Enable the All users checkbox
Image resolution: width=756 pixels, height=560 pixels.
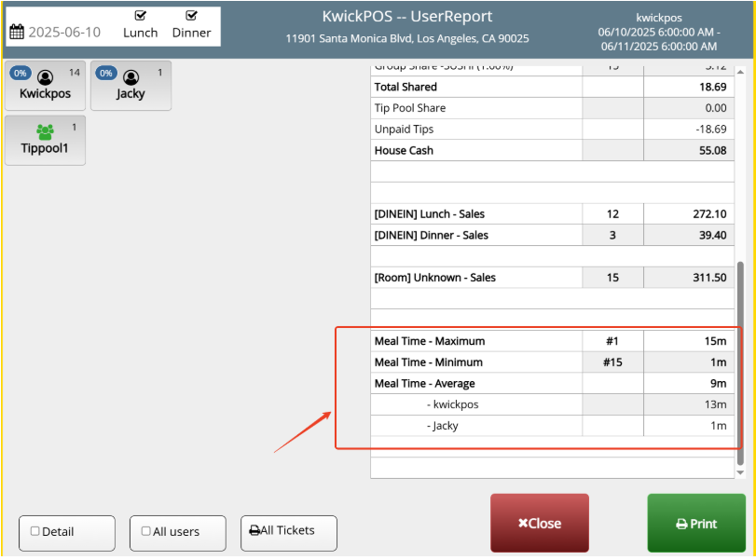[145, 531]
